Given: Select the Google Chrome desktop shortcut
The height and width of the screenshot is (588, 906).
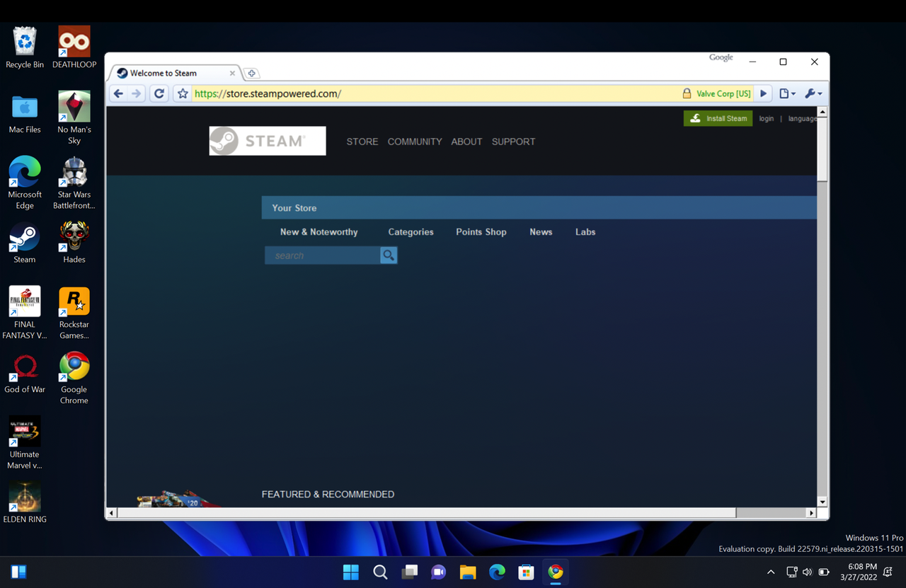Looking at the screenshot, I should (x=74, y=378).
